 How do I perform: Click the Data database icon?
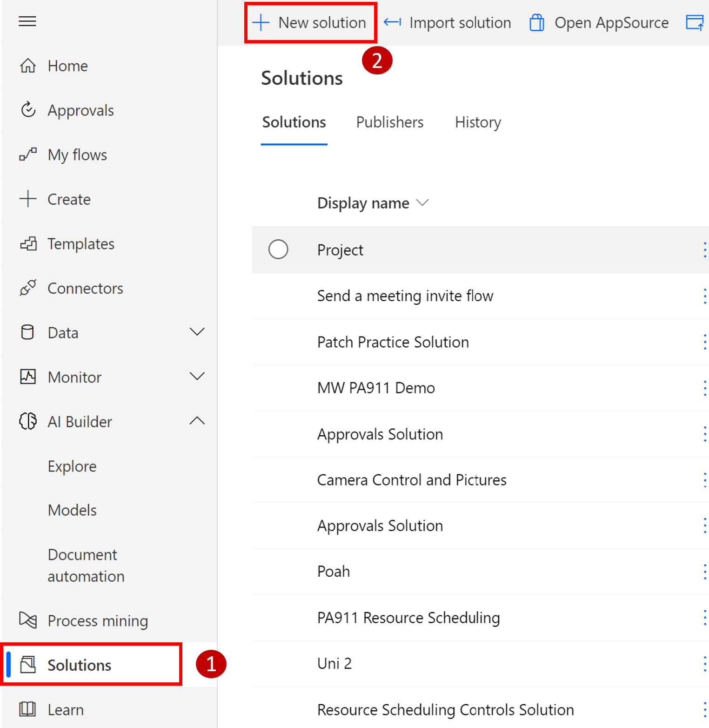(28, 332)
